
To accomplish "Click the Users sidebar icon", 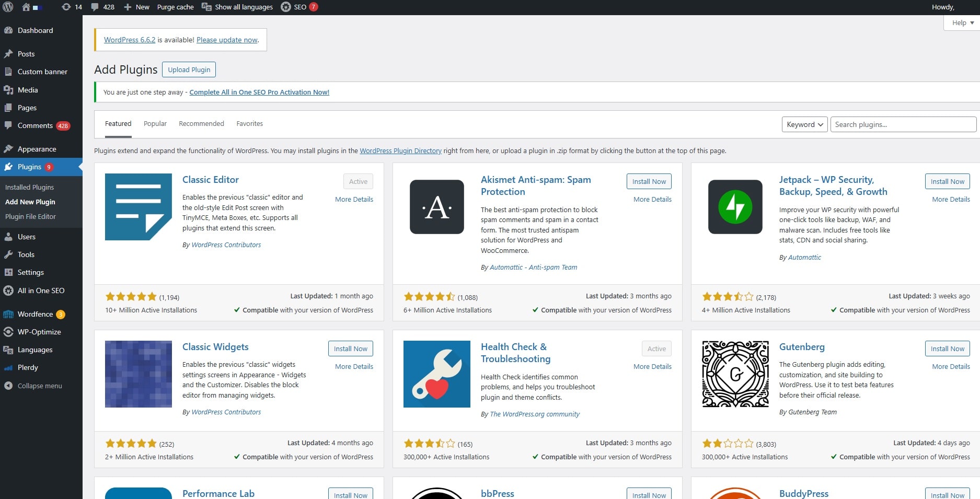I will pos(8,237).
